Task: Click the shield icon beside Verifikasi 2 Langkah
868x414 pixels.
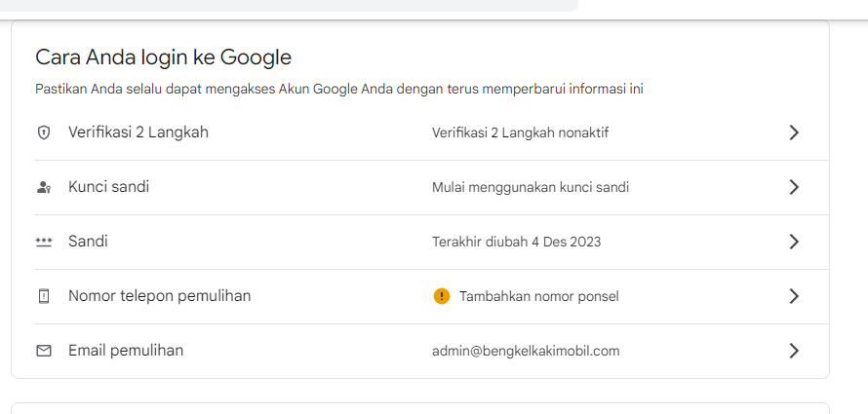Action: pyautogui.click(x=43, y=132)
